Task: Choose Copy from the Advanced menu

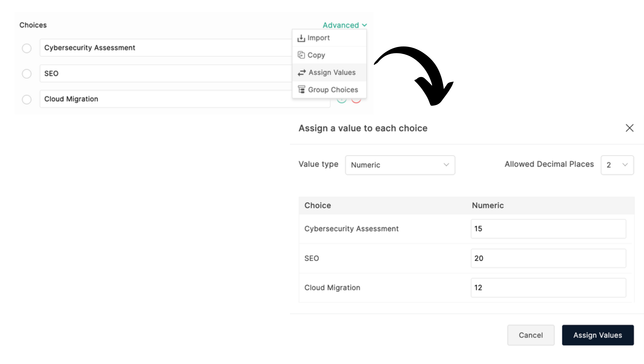Action: click(x=329, y=55)
